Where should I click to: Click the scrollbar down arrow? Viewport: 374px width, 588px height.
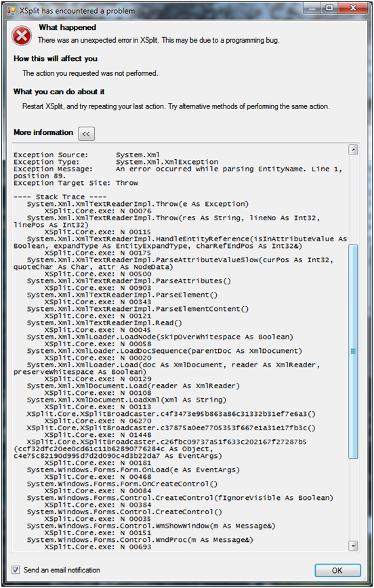[353, 546]
